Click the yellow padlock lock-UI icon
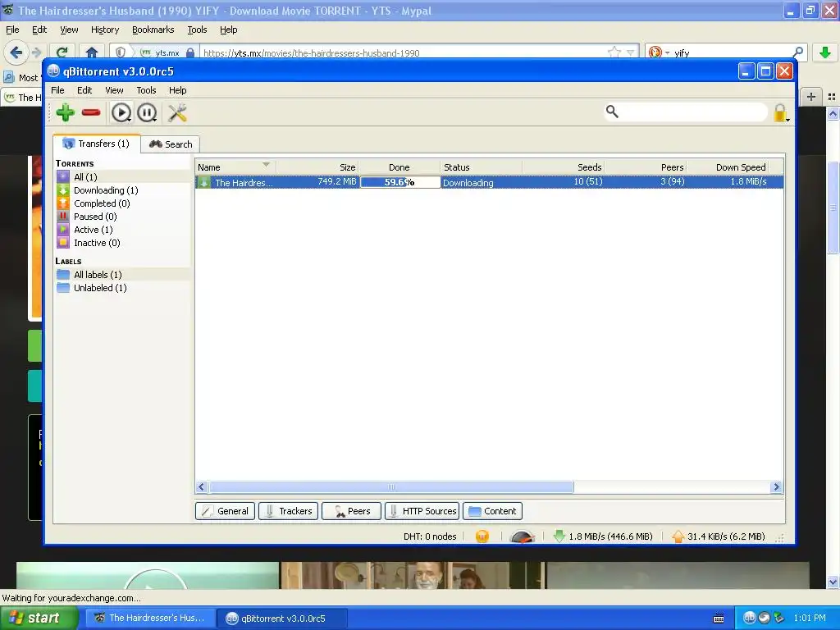Image resolution: width=840 pixels, height=630 pixels. click(779, 113)
